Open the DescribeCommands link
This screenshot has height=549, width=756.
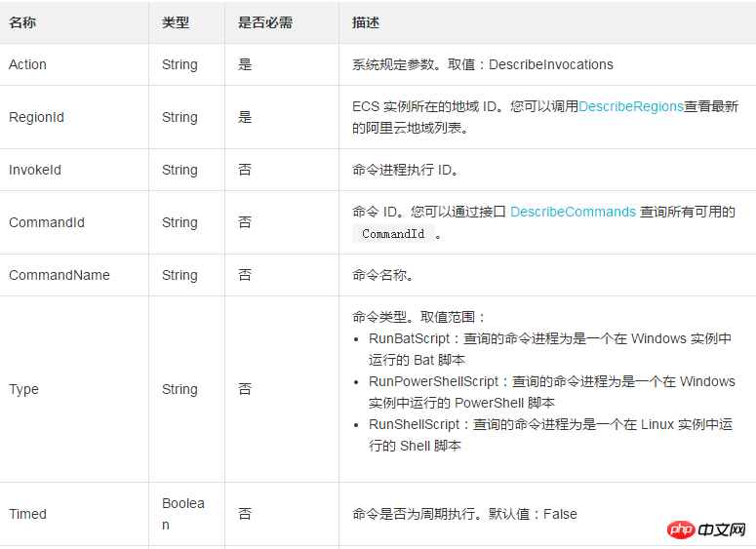point(573,212)
